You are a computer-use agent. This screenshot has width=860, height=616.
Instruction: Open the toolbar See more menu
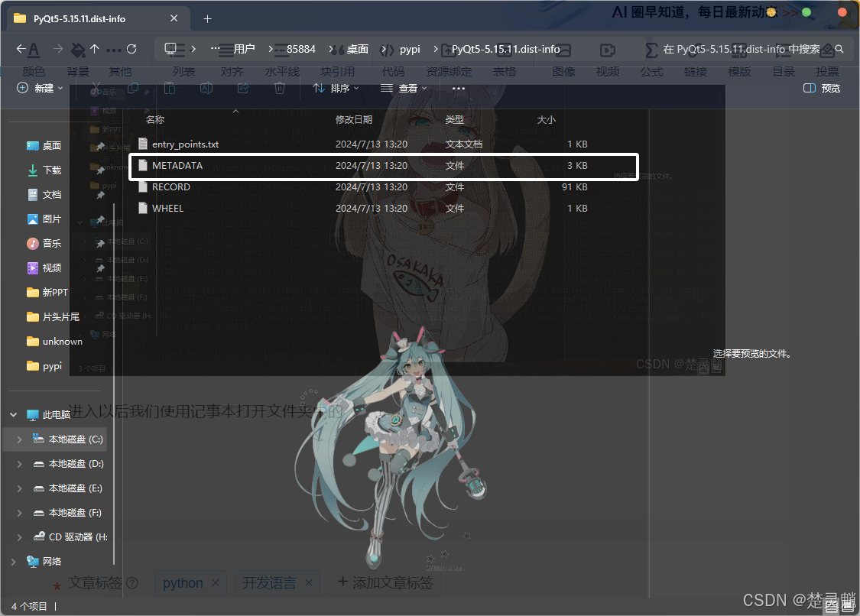459,88
